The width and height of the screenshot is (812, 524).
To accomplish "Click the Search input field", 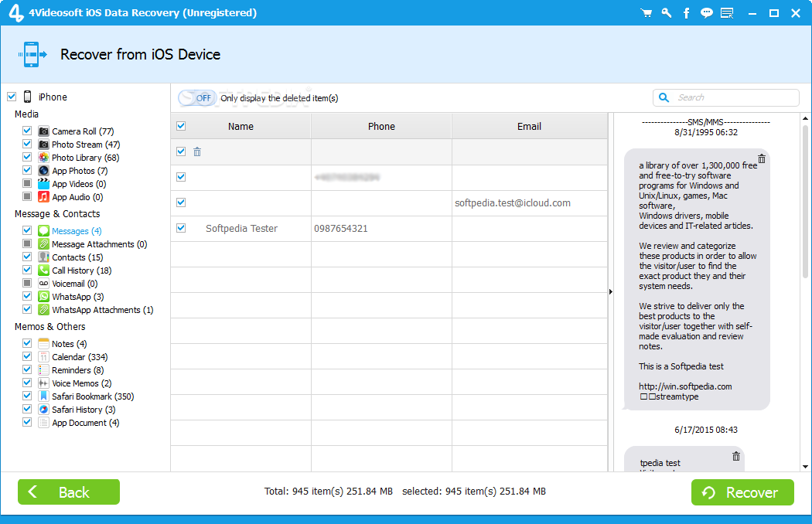I will [x=726, y=97].
